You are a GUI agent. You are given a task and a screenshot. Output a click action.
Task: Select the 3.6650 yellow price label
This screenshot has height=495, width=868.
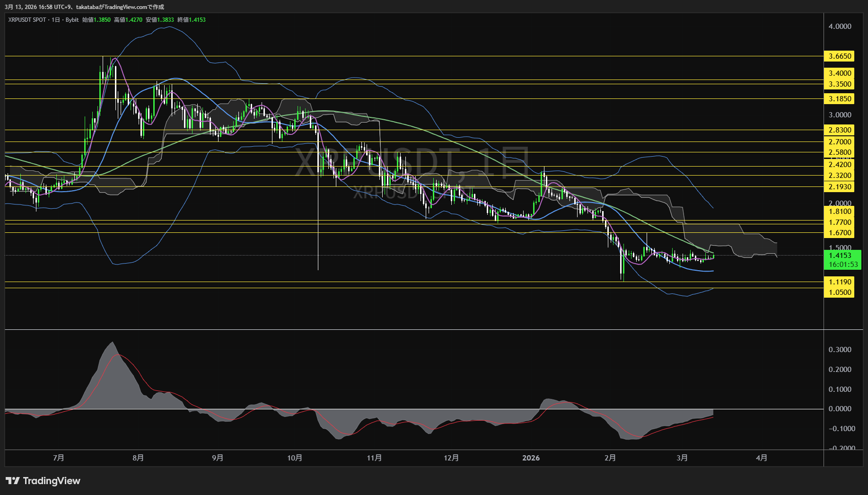pos(839,56)
